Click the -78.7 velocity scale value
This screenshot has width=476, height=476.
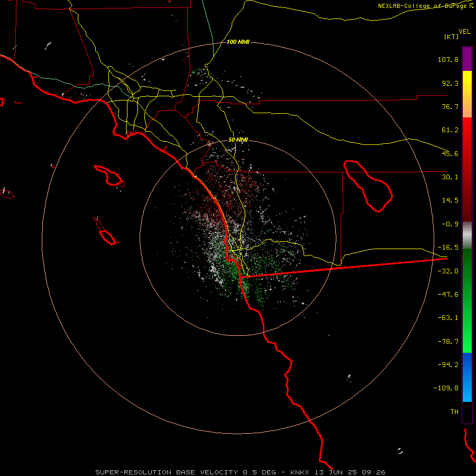(448, 342)
